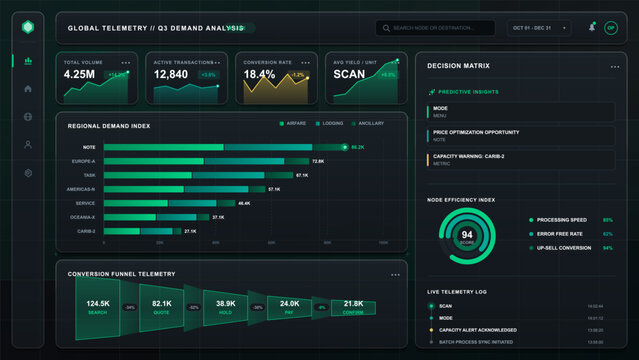
Task: Click the Regional Demand Index heading
Action: [109, 126]
